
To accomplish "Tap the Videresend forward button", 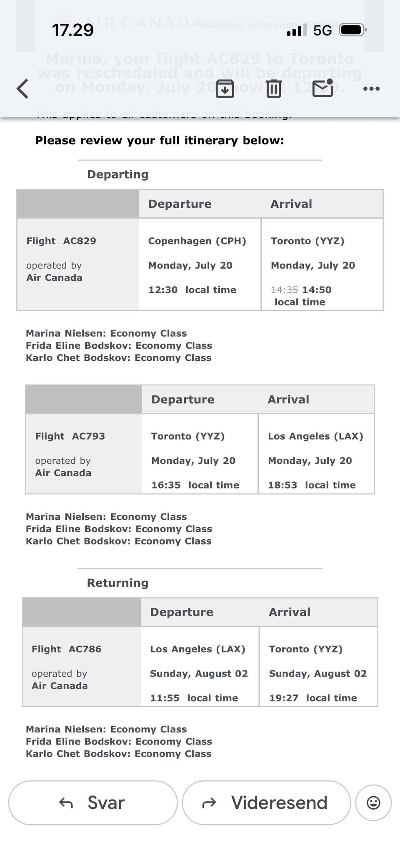I will coord(266,803).
